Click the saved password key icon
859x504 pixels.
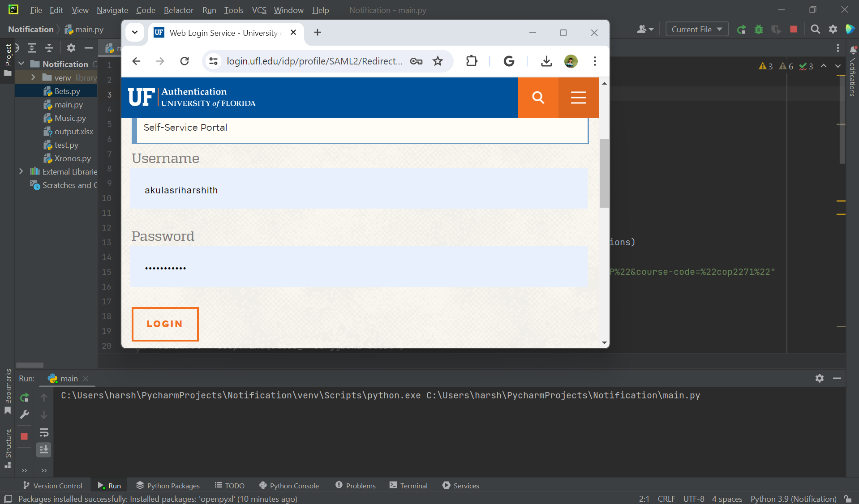(x=416, y=61)
